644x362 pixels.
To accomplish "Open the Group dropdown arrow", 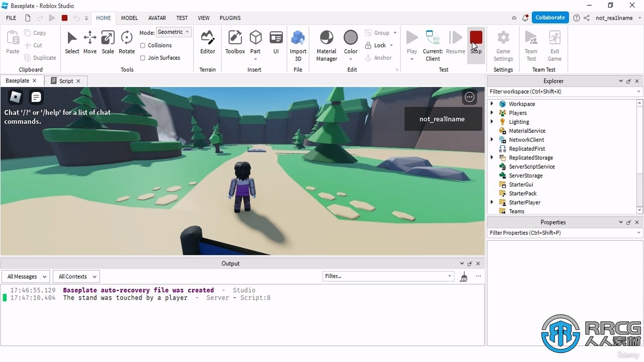I will point(395,33).
